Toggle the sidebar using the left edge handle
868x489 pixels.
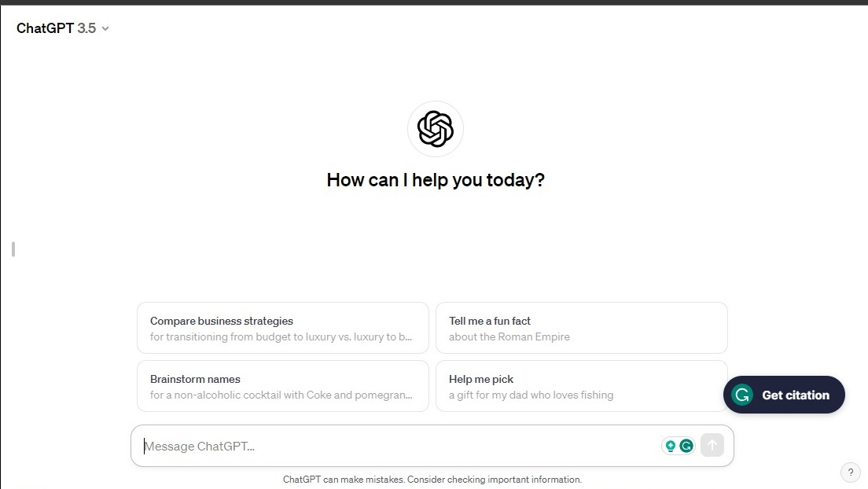click(13, 249)
